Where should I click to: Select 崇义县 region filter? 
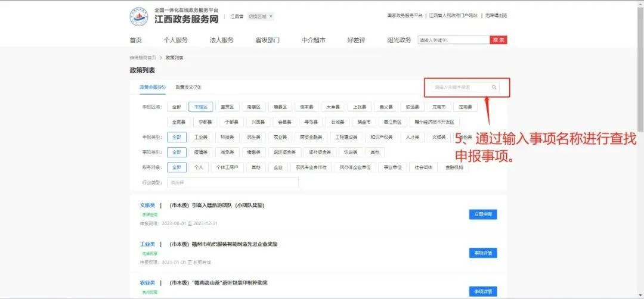tap(386, 107)
